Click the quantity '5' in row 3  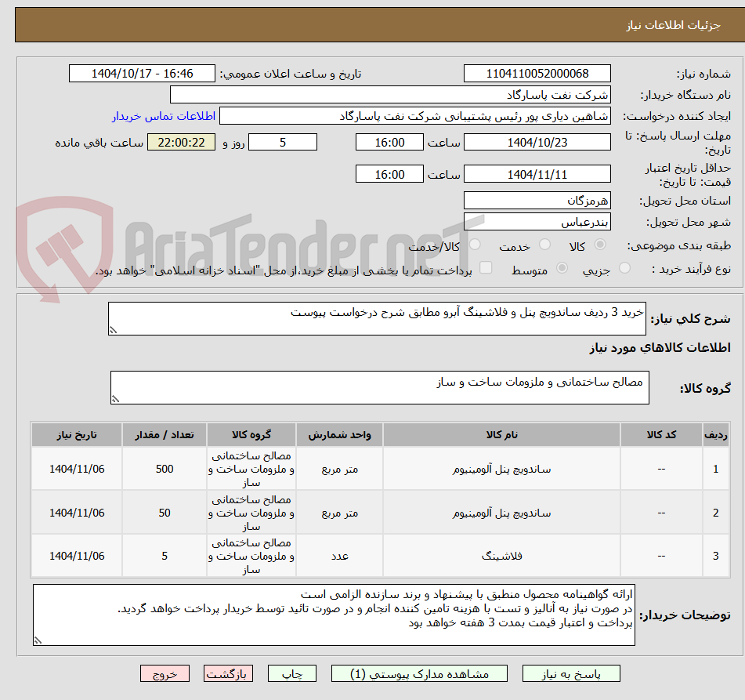[x=165, y=556]
